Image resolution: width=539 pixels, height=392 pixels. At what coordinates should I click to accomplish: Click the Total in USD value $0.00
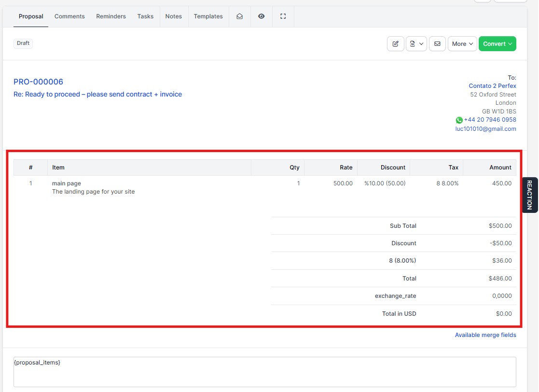point(504,314)
